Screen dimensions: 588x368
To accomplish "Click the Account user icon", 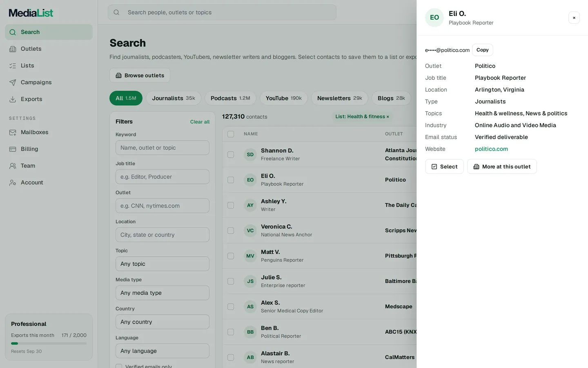I will tap(13, 183).
